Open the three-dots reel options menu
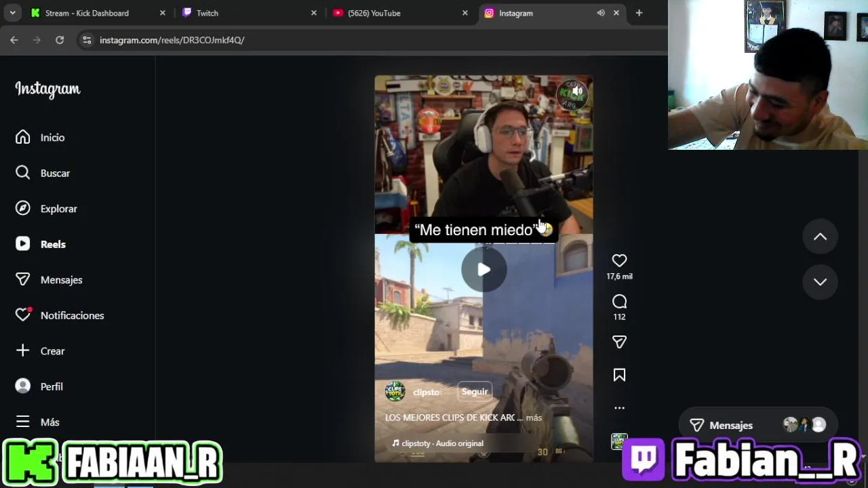Screen dimensions: 868x488 pyautogui.click(x=619, y=408)
